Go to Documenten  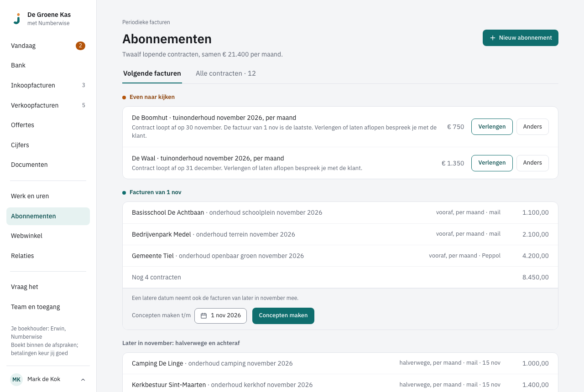(48, 165)
